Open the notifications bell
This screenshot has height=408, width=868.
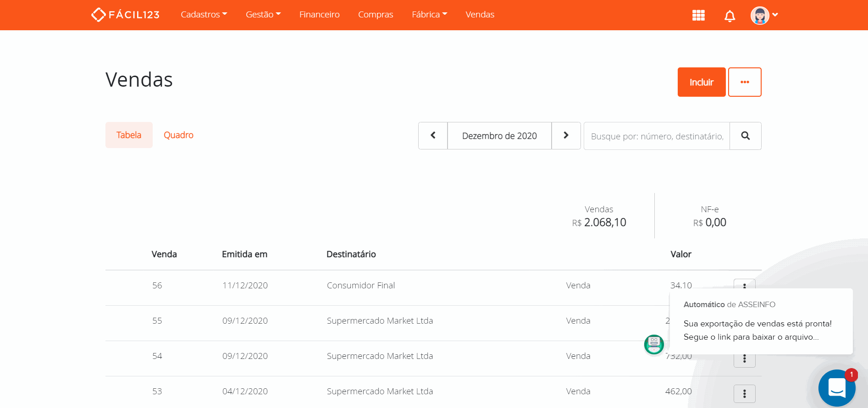pyautogui.click(x=730, y=16)
